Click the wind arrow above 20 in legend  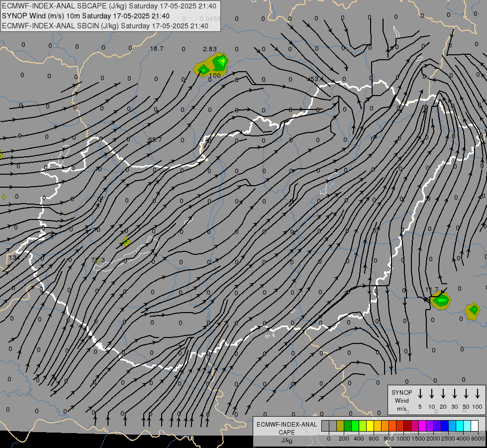coord(443,394)
